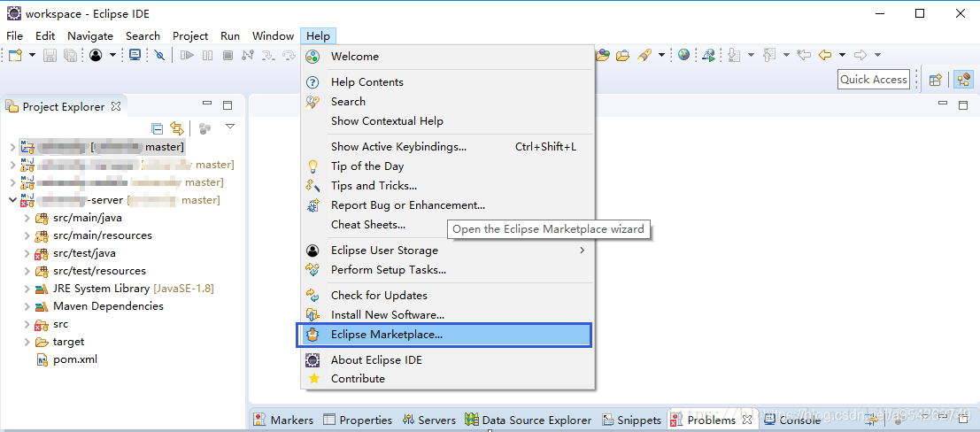Choose Tip of the Day menu item
This screenshot has height=432, width=980.
point(447,166)
